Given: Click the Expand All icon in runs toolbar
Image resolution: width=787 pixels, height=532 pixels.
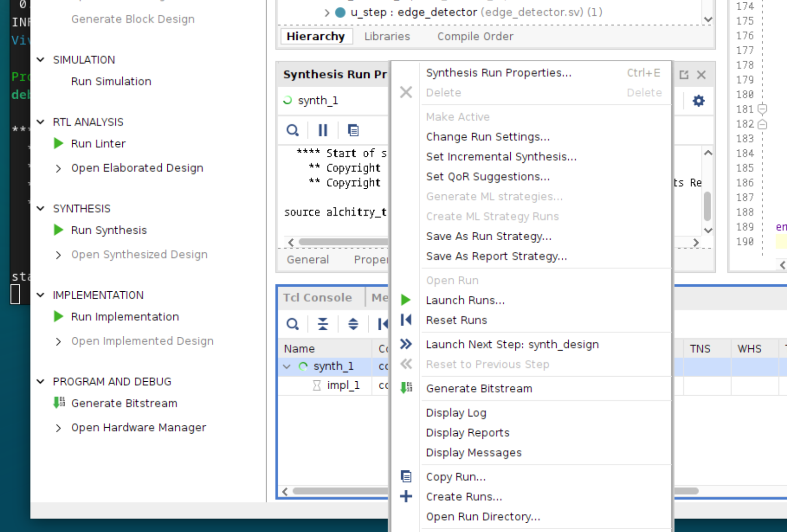Looking at the screenshot, I should (353, 324).
